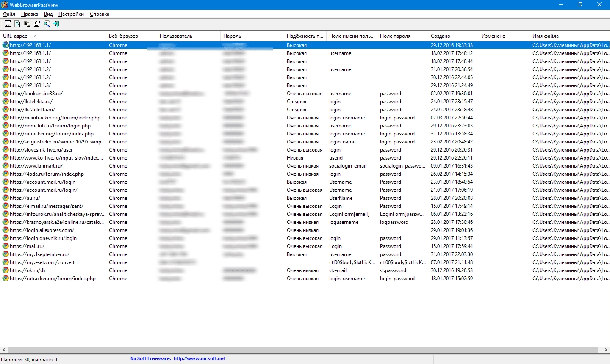Click the Copy selected items toolbar icon

coord(27,24)
